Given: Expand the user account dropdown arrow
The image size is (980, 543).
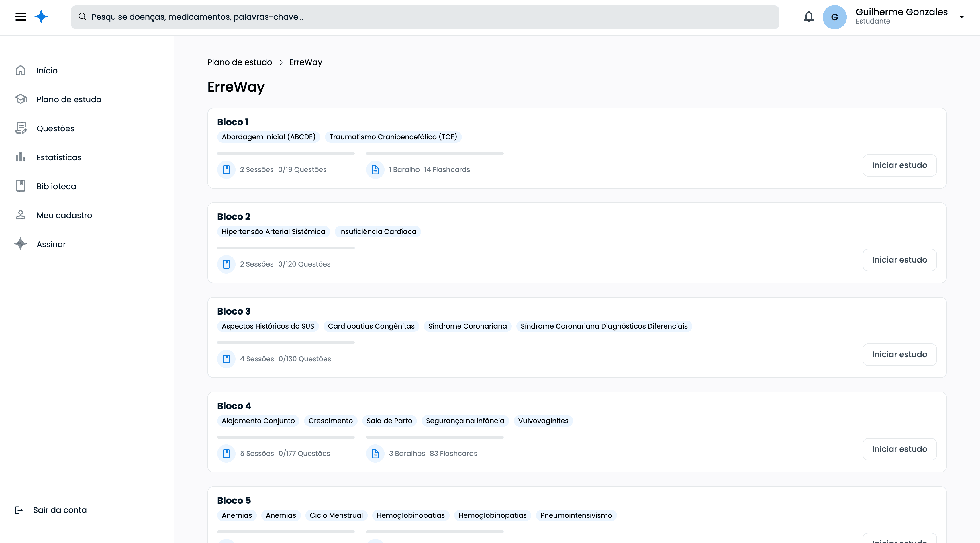Looking at the screenshot, I should click(961, 17).
